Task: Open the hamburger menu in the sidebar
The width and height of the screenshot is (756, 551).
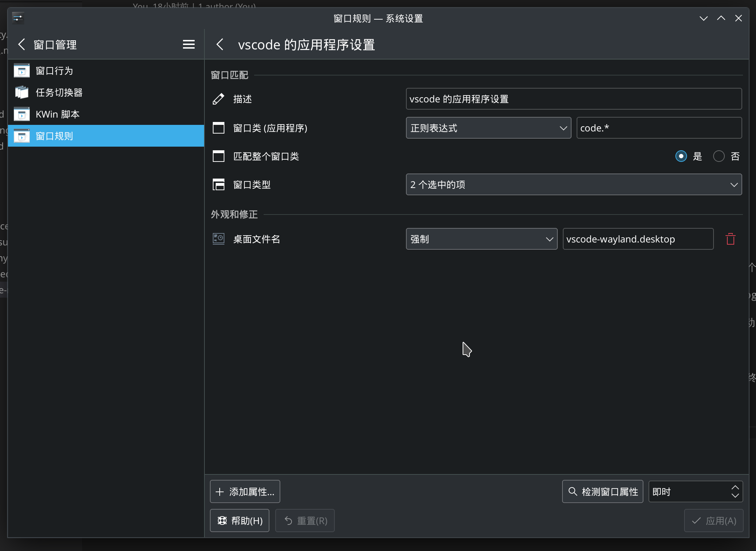Action: (x=188, y=44)
